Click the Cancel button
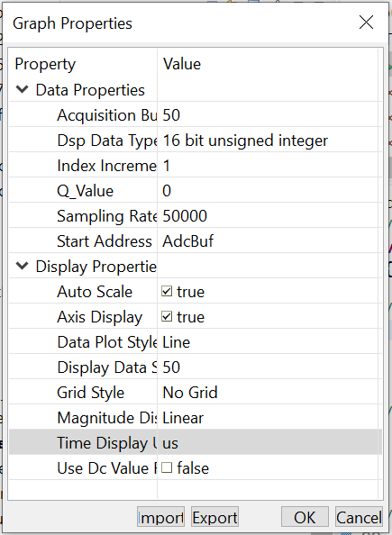Viewport: 392px width, 535px height. pos(359,517)
